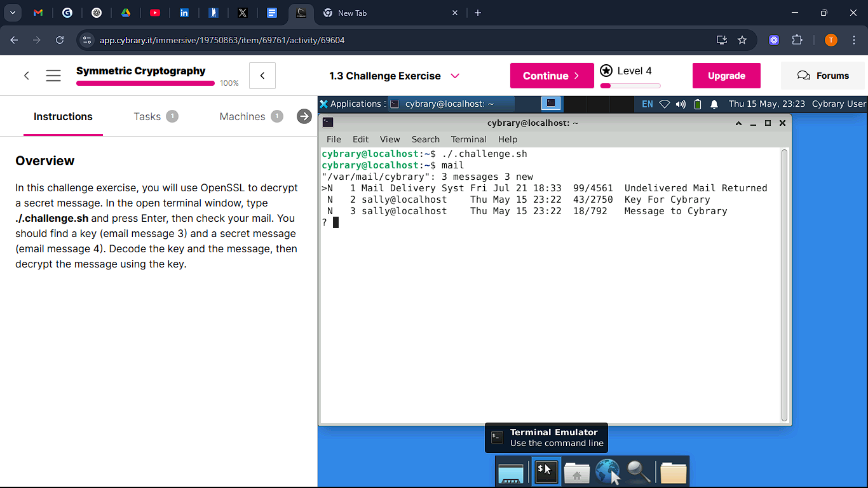
Task: Open the hamburger menu beside Symmetric Cryptography
Action: point(53,76)
